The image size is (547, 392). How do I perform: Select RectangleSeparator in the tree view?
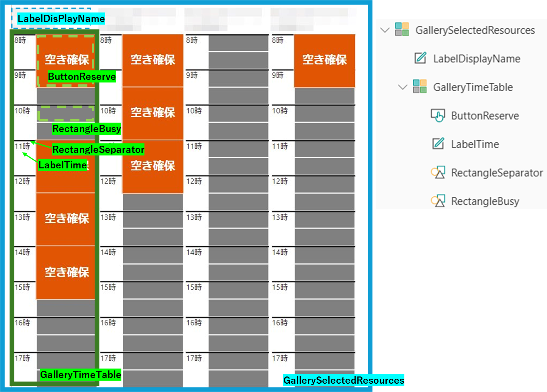(x=497, y=173)
